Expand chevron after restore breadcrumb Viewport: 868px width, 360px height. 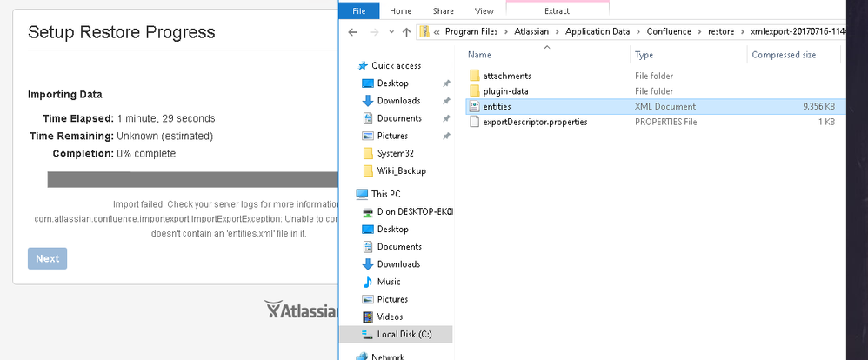[743, 31]
